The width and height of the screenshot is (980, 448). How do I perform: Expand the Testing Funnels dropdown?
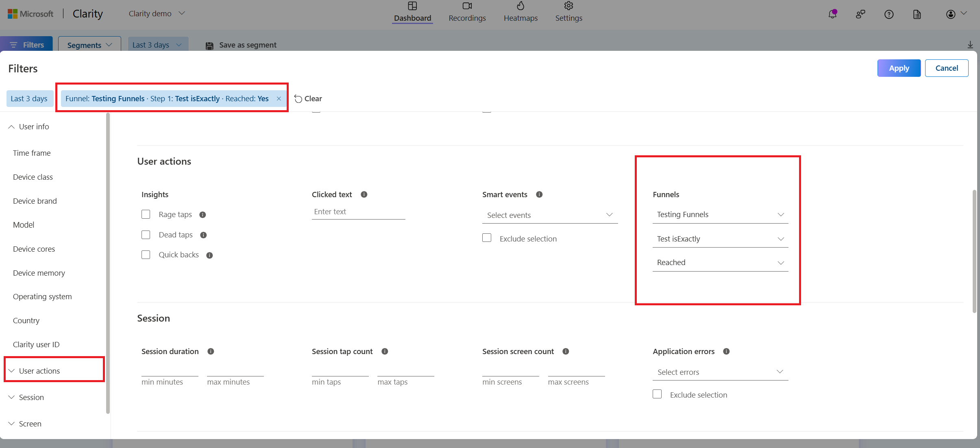click(x=719, y=214)
